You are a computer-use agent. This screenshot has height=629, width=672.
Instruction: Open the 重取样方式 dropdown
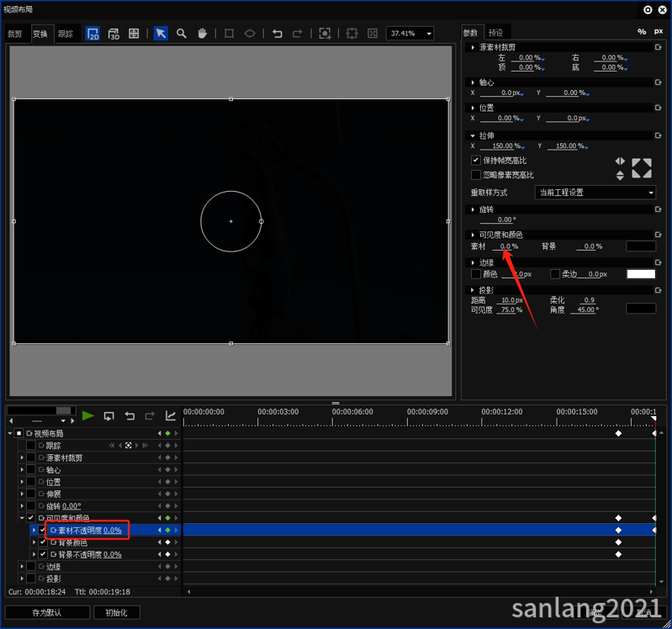click(595, 193)
